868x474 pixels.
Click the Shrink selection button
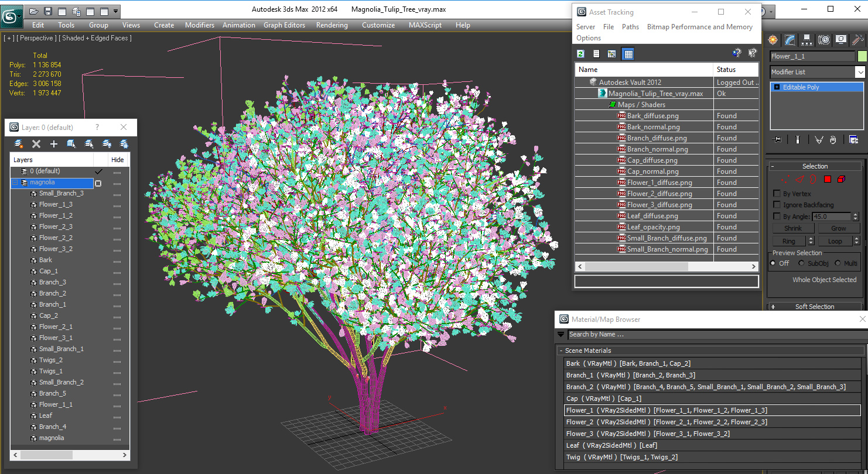coord(793,228)
